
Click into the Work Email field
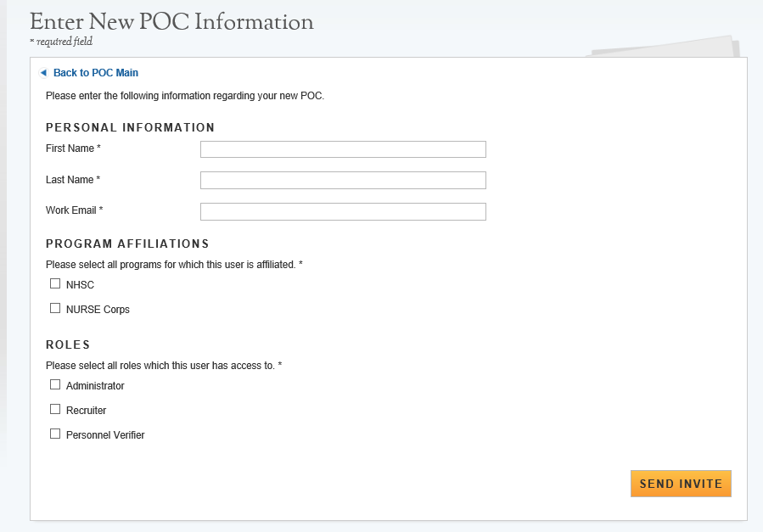[x=343, y=211]
